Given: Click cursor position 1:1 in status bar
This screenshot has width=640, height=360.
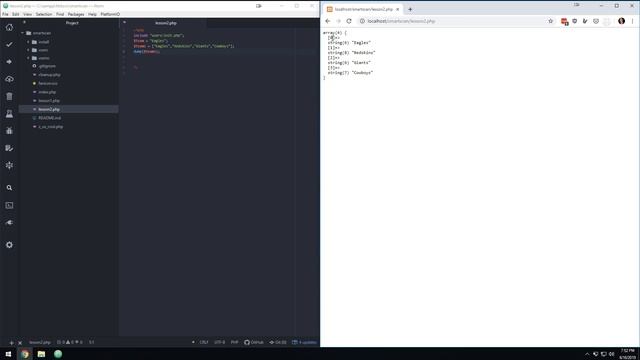Looking at the screenshot, I should click(91, 342).
